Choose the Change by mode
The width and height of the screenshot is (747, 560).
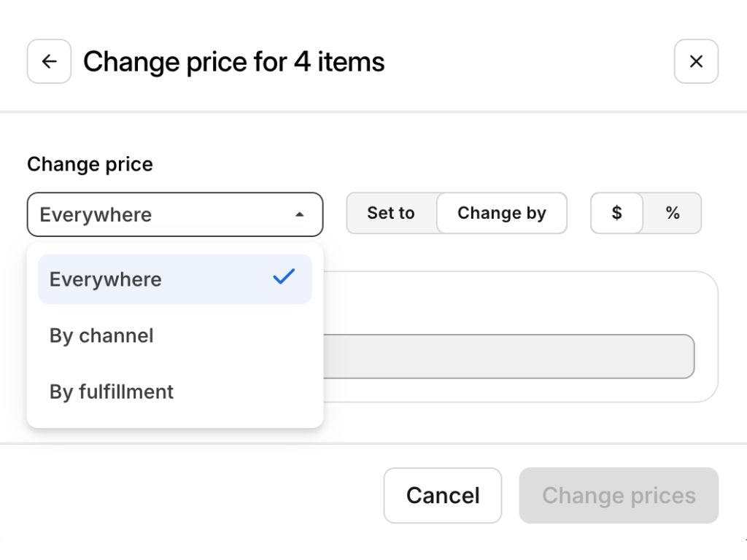pos(501,213)
